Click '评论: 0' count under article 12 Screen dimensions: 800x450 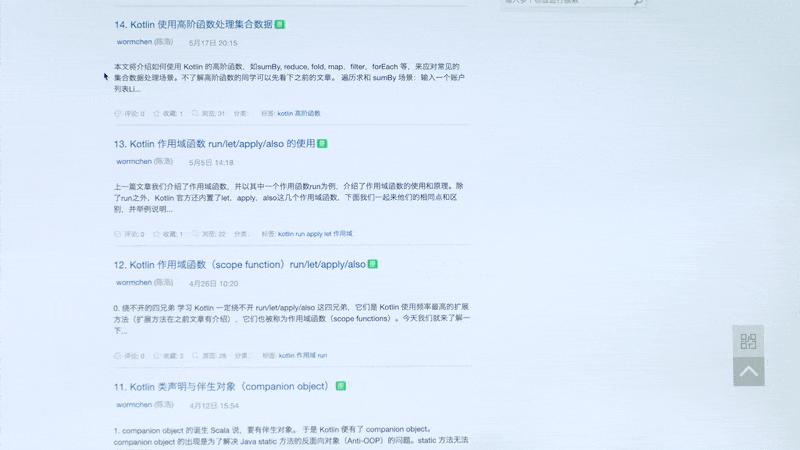click(134, 355)
